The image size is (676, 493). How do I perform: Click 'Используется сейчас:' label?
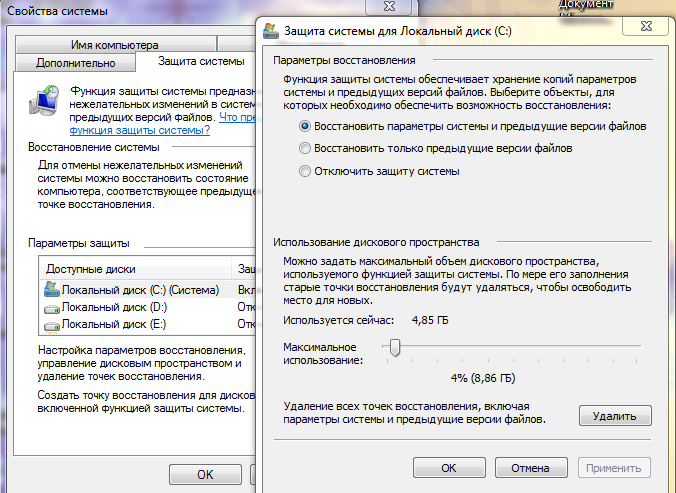(x=338, y=320)
